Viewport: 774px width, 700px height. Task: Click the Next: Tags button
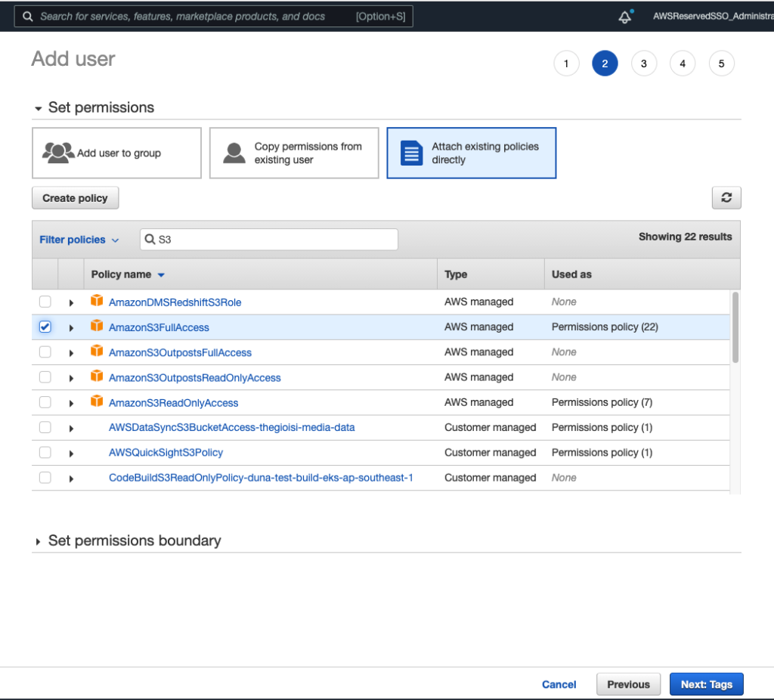707,684
